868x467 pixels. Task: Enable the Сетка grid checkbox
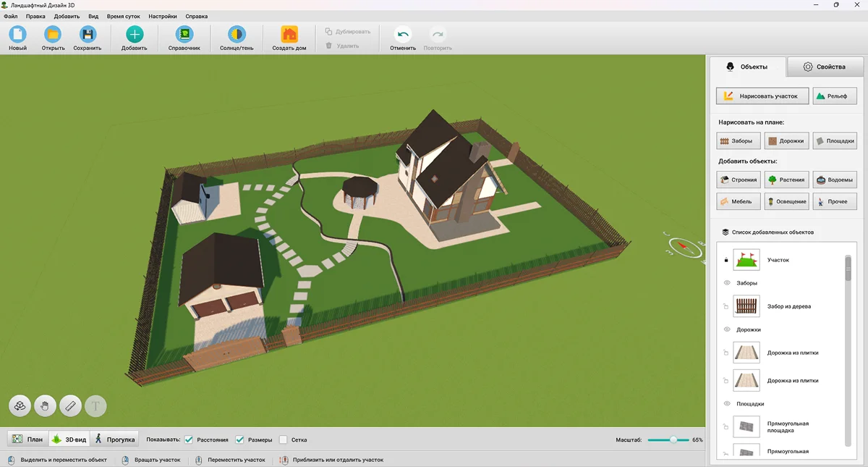(284, 439)
